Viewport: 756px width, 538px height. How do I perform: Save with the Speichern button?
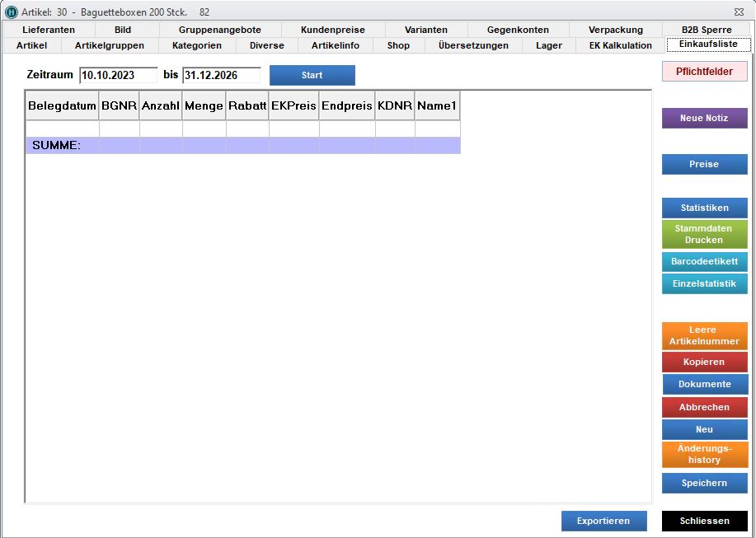point(704,483)
